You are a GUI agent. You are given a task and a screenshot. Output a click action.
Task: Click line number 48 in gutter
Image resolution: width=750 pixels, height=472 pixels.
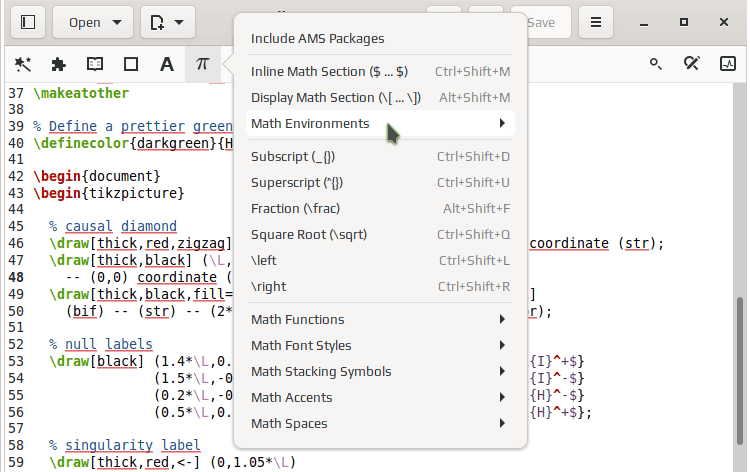[16, 277]
